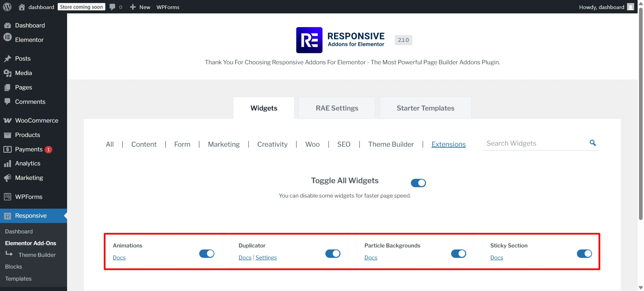The image size is (644, 291).
Task: Click the Marketing megaphone icon
Action: click(x=7, y=178)
